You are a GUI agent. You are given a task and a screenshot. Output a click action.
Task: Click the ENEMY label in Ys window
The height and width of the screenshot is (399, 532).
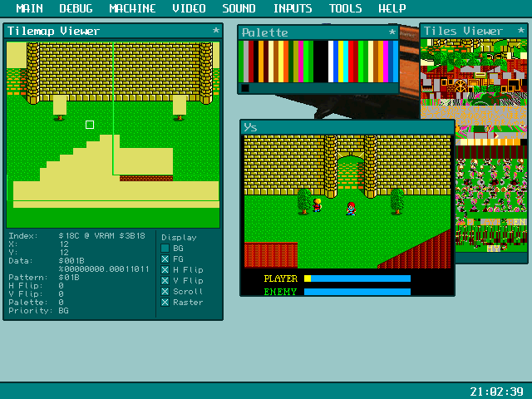280,292
